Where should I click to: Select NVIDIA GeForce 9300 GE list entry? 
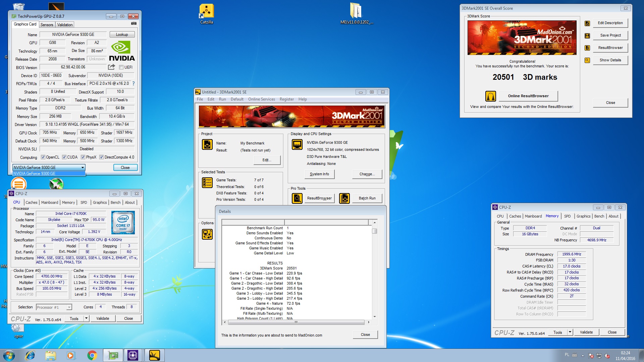pyautogui.click(x=49, y=174)
